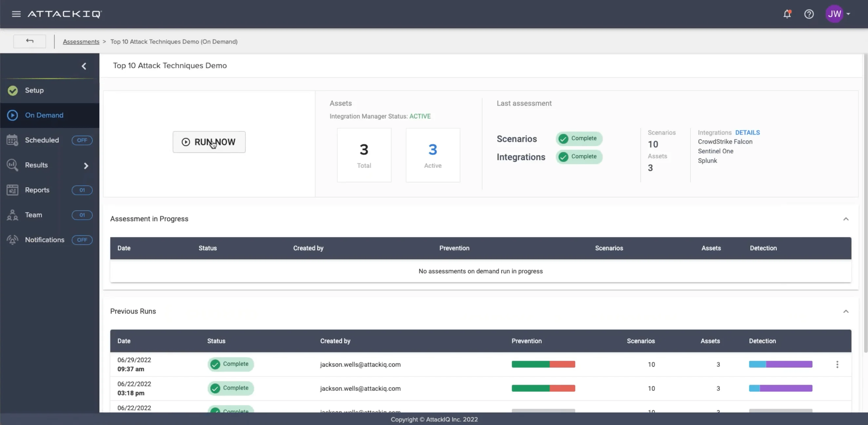
Task: Click the AttackIQ logo
Action: pyautogui.click(x=65, y=14)
